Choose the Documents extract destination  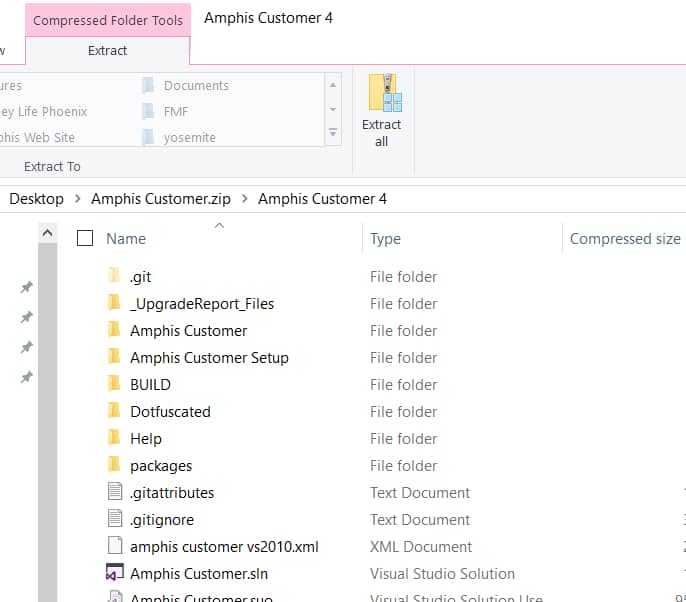click(x=186, y=85)
